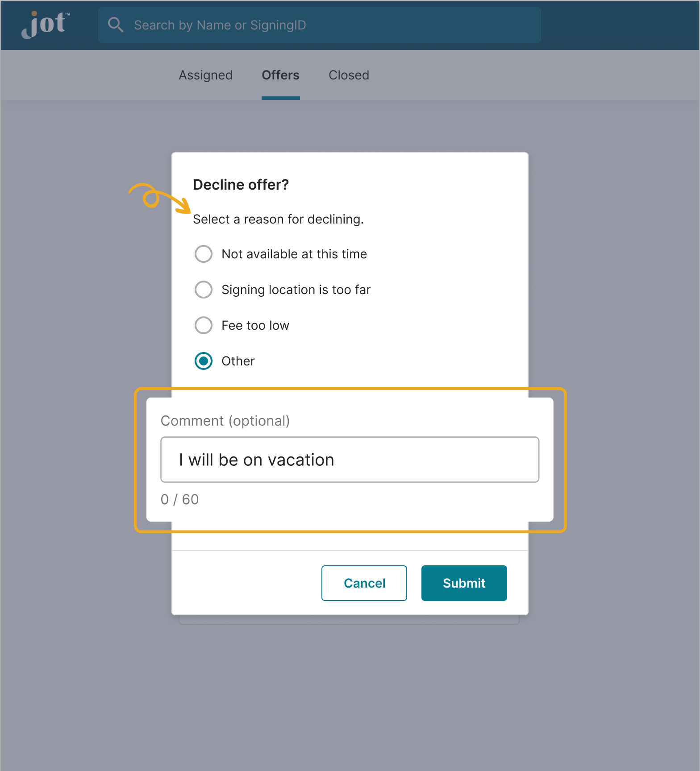This screenshot has width=700, height=771.
Task: Click the 0 / 60 character counter
Action: (180, 499)
